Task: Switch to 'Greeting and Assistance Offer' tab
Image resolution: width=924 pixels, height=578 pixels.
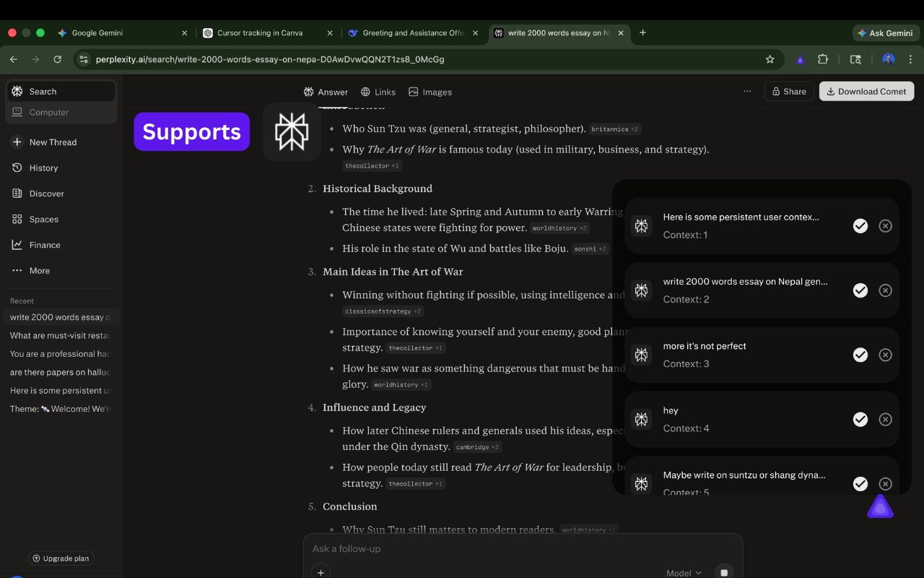Action: (411, 33)
